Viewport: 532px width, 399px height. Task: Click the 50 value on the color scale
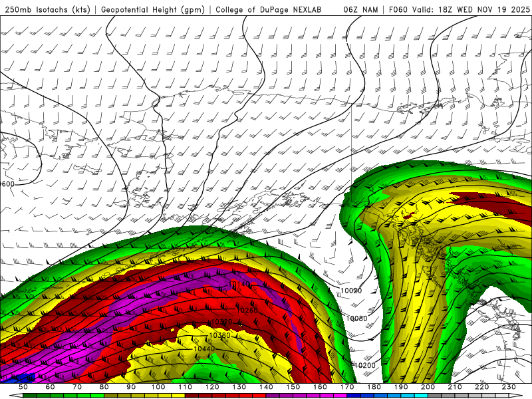[23, 387]
